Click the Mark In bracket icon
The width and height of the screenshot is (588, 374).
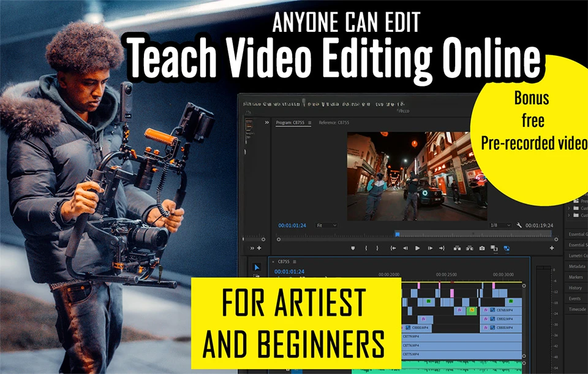(366, 248)
